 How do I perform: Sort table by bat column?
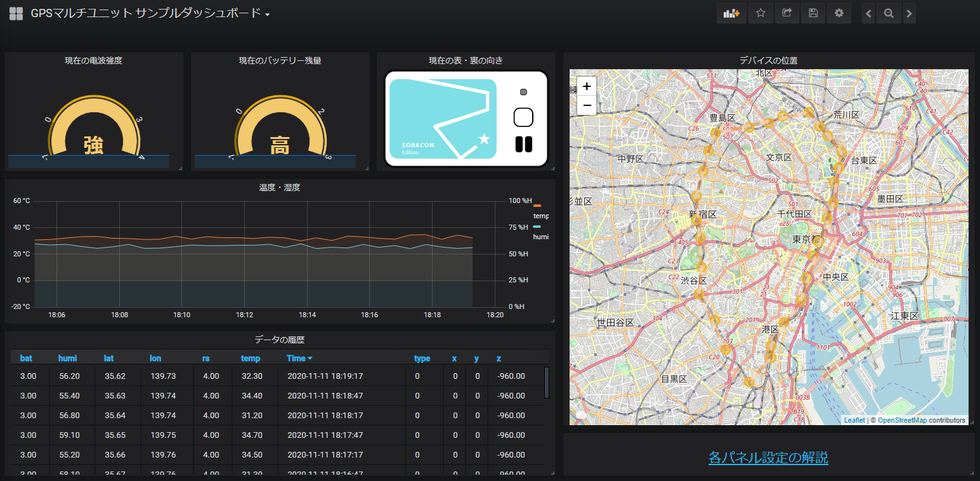click(x=26, y=358)
